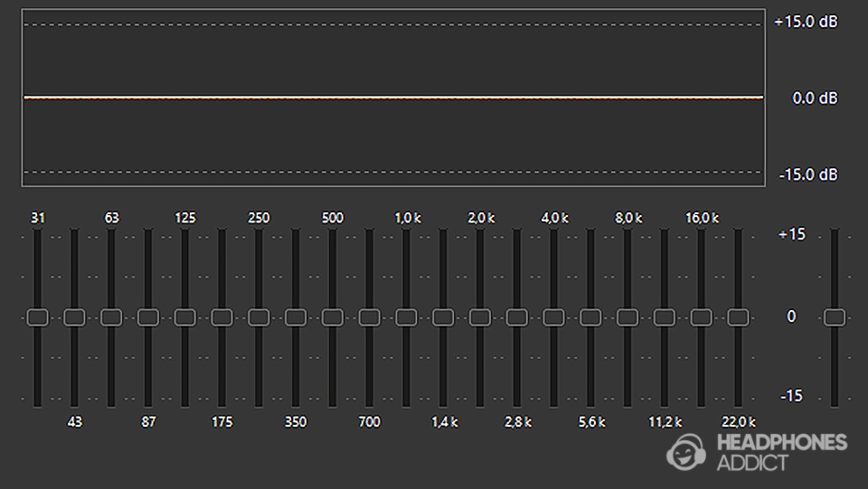Screen dimensions: 868x489
Task: Click the 5,6k band slider handle
Action: [x=590, y=317]
